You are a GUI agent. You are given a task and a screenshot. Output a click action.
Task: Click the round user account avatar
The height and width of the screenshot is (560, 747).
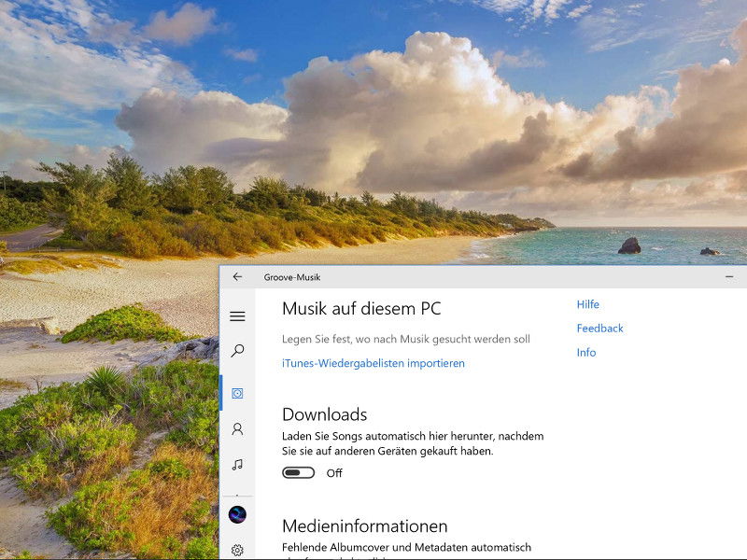(237, 515)
